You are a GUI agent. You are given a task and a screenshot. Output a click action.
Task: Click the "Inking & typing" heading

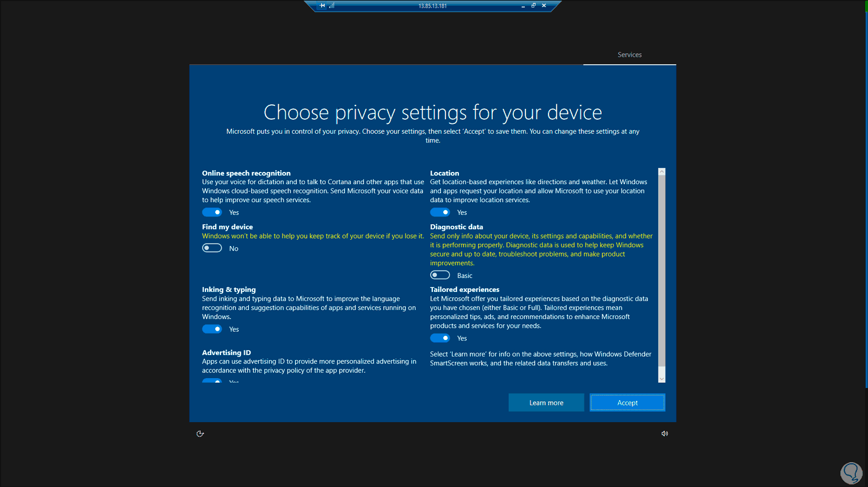click(x=229, y=290)
